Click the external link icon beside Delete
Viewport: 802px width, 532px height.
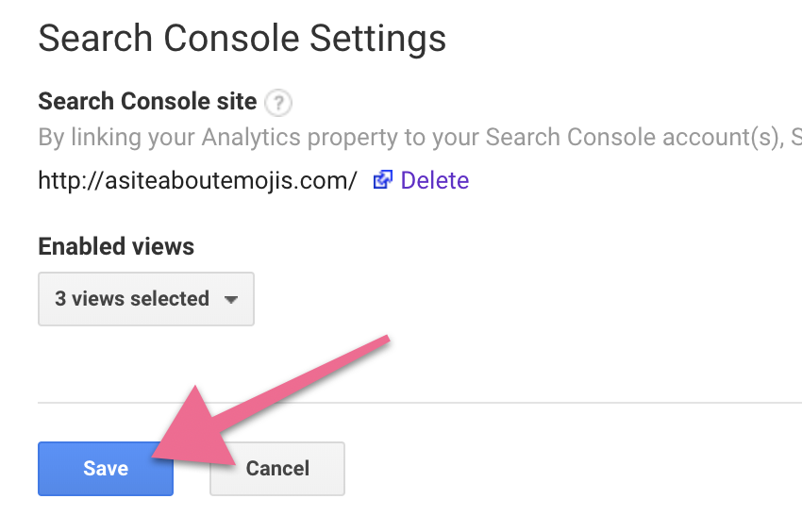pos(383,180)
